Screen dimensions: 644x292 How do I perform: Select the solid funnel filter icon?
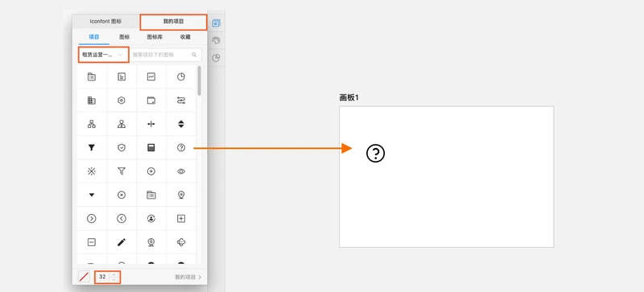pos(92,148)
